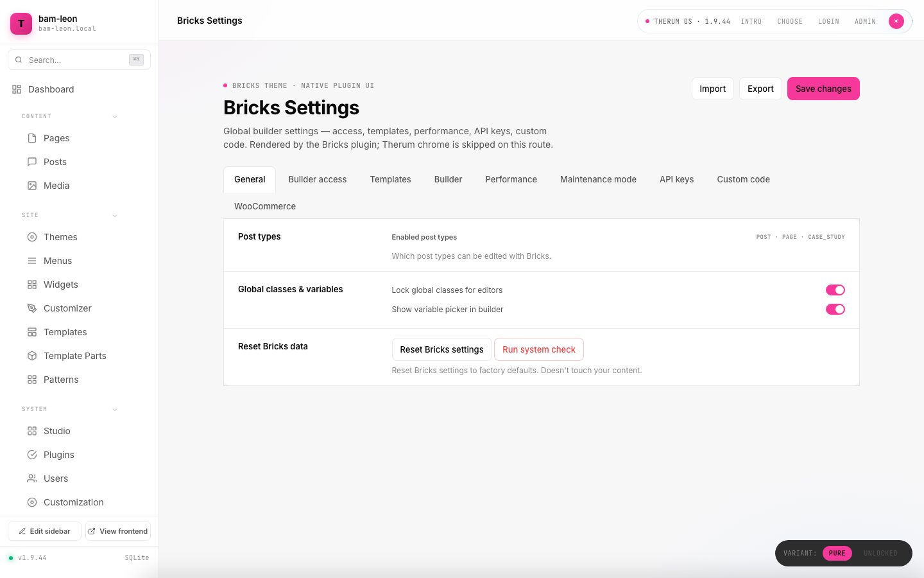Click the Widgets grid icon
This screenshot has height=578, width=924.
pyautogui.click(x=32, y=285)
